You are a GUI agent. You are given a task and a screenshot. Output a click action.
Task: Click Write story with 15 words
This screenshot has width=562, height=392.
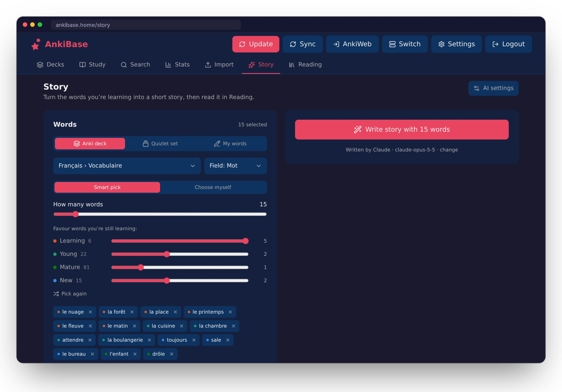point(402,129)
